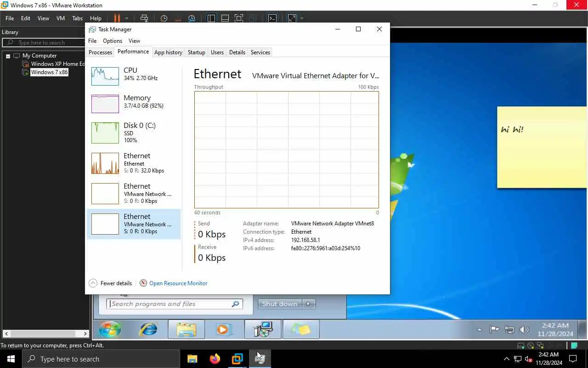Click the host Windows Start button

tap(11, 359)
